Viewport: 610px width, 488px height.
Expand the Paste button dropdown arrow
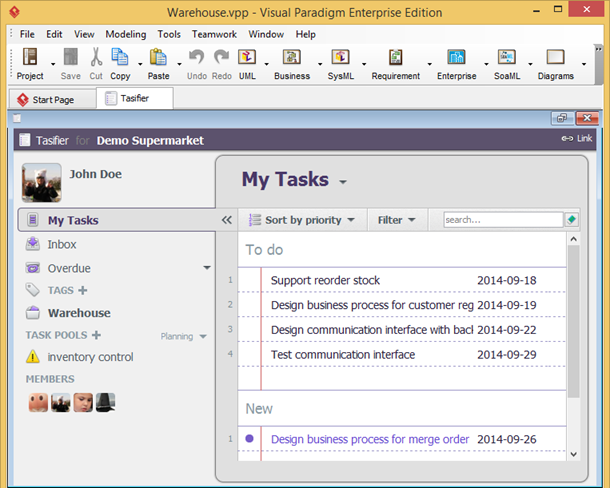pyautogui.click(x=179, y=64)
